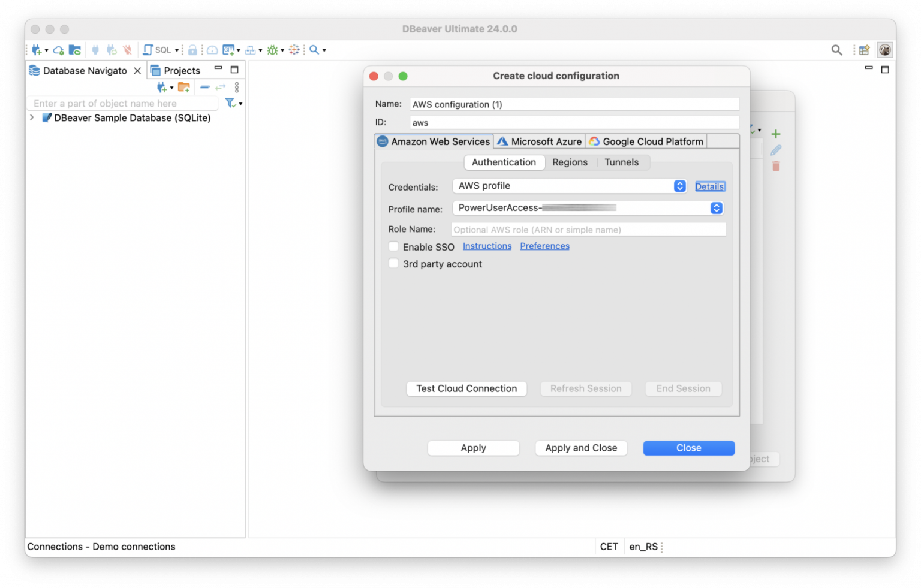Expand the DBeaver Sample Database tree node
The height and width of the screenshot is (588, 921).
tap(31, 117)
